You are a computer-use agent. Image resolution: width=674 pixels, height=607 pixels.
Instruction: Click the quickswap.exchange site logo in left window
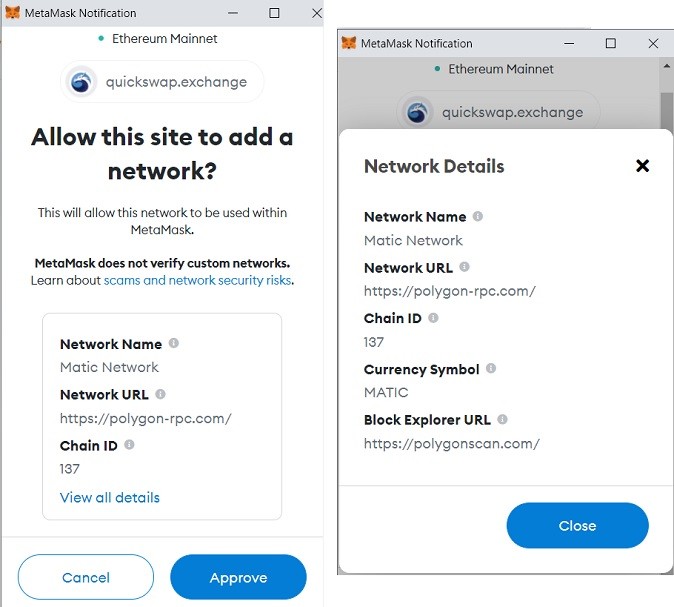click(82, 82)
